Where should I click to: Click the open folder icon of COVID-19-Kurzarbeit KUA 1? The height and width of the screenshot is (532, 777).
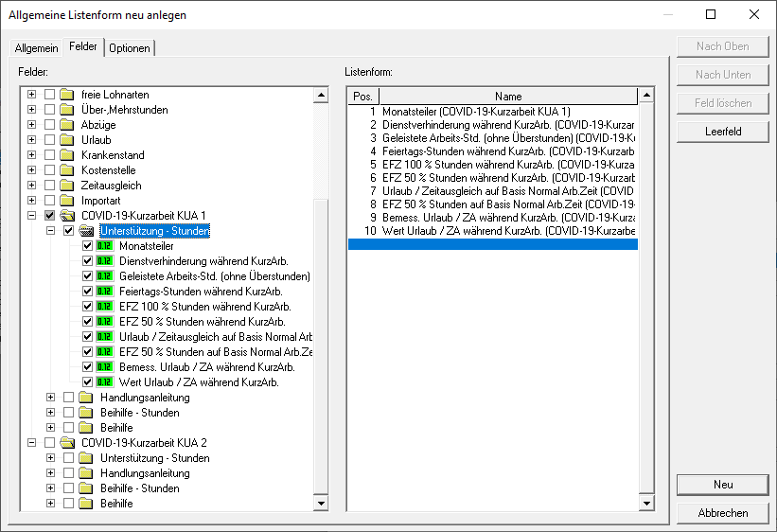click(x=67, y=216)
